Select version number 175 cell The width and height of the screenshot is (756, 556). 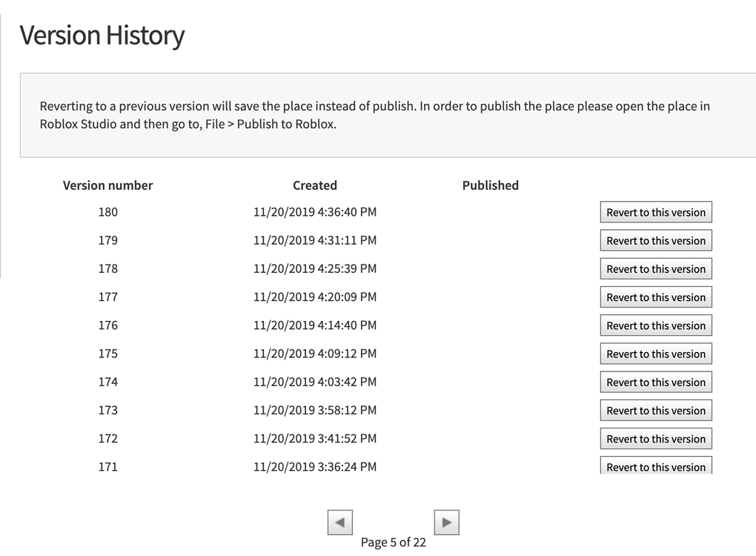coord(108,354)
